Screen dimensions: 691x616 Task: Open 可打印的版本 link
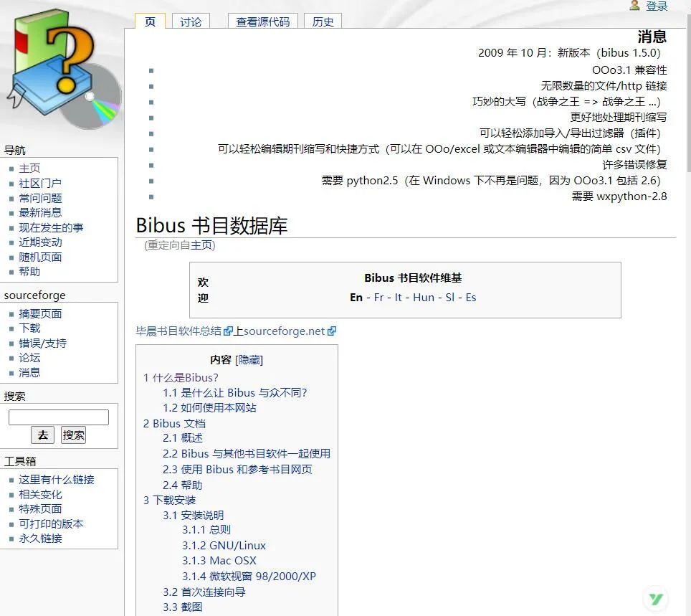pos(51,523)
